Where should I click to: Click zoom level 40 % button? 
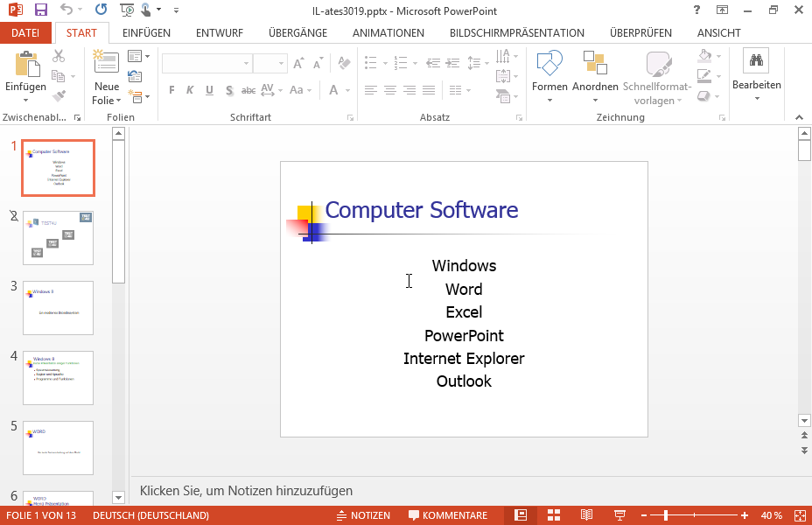(x=771, y=515)
